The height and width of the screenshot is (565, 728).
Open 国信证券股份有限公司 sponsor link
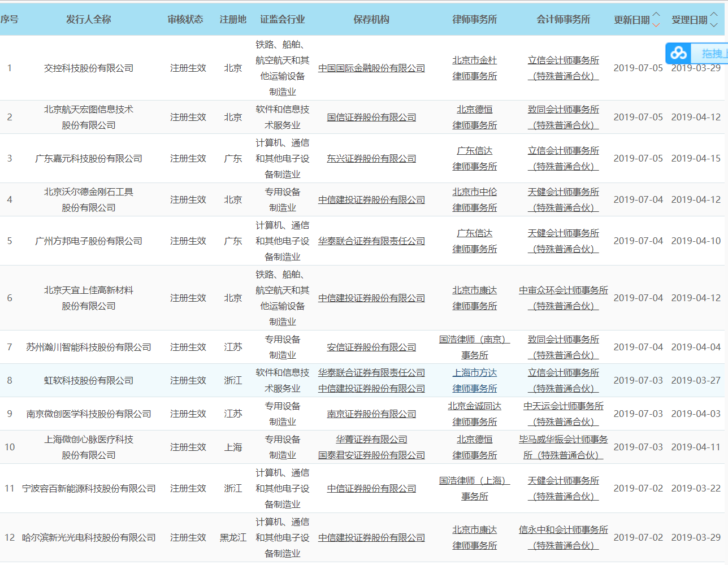[371, 117]
